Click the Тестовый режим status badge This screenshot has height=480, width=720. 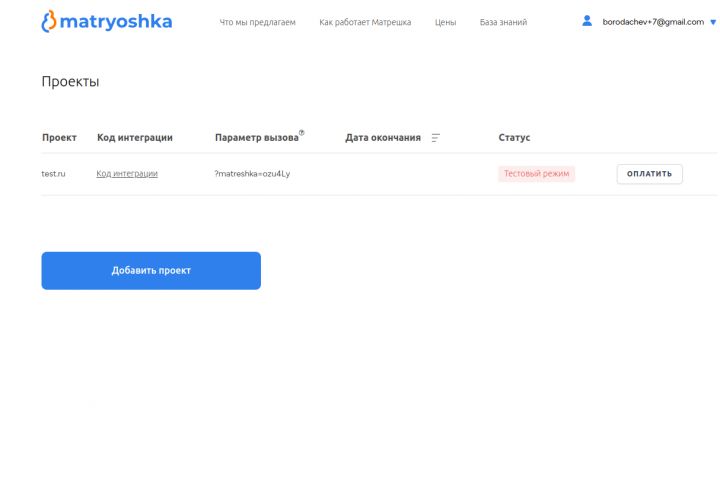tap(536, 174)
